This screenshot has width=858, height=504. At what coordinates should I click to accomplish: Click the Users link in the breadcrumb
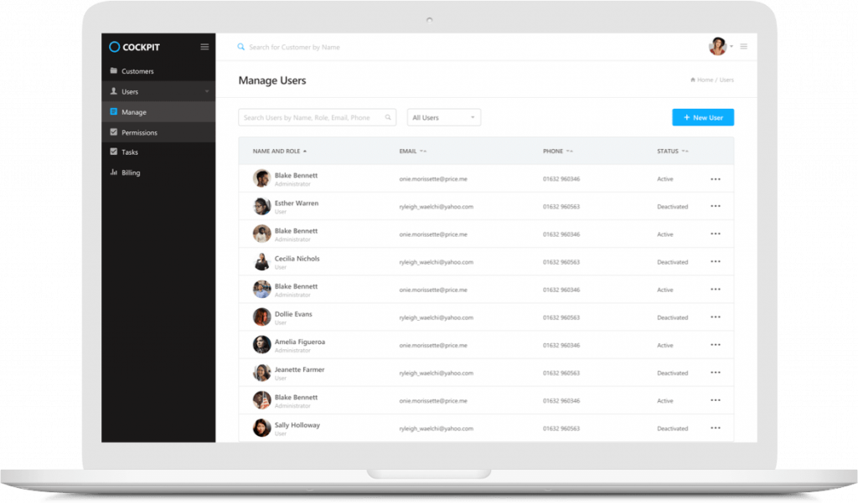coord(726,79)
